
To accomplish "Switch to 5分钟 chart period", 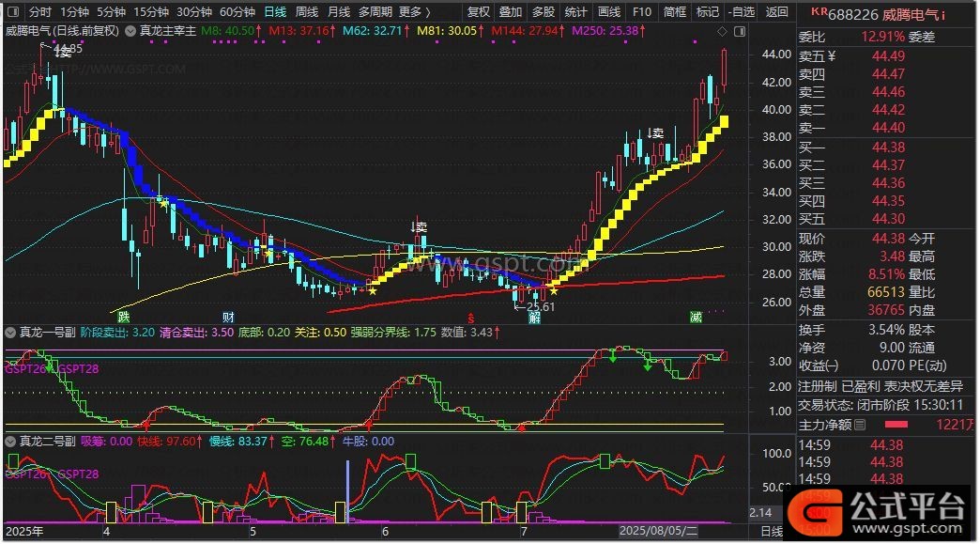I will point(111,12).
